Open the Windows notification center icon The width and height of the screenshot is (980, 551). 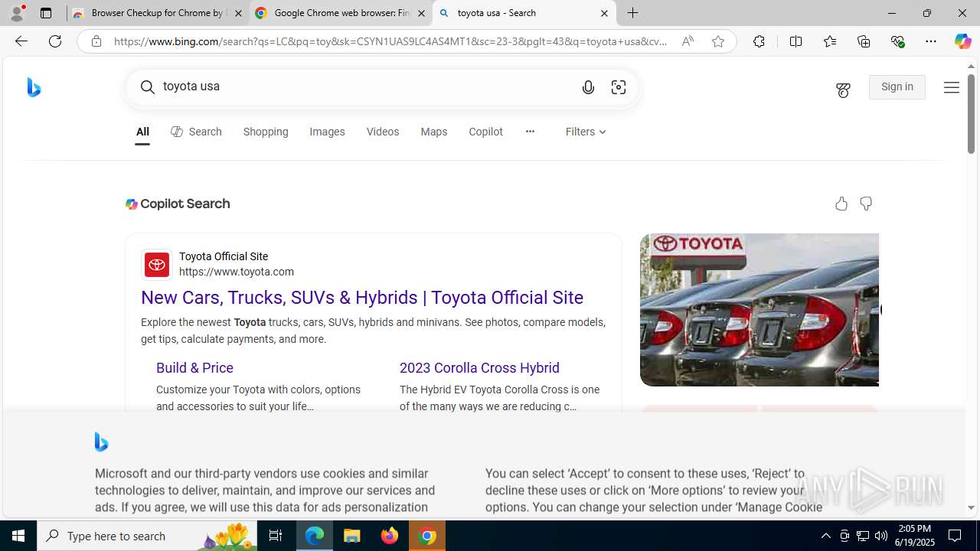pyautogui.click(x=955, y=536)
